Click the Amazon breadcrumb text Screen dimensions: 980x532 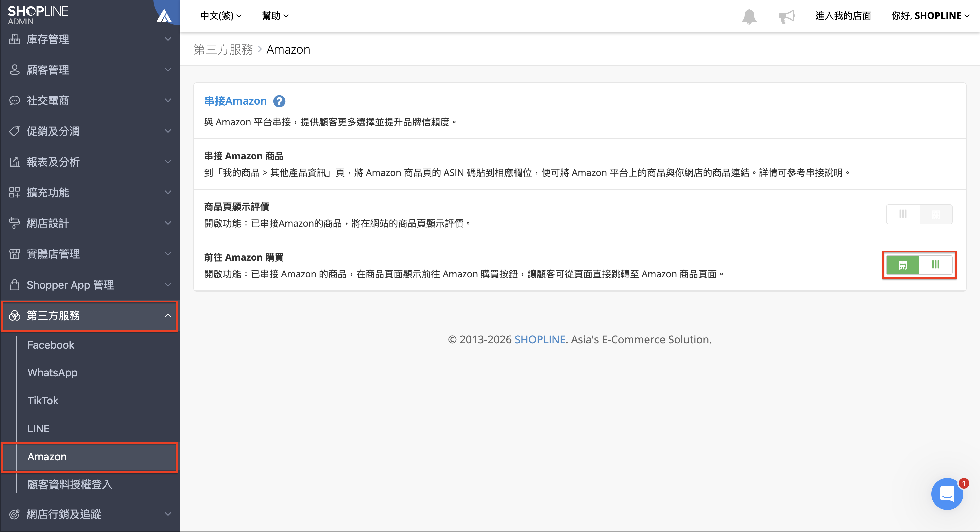coord(288,49)
